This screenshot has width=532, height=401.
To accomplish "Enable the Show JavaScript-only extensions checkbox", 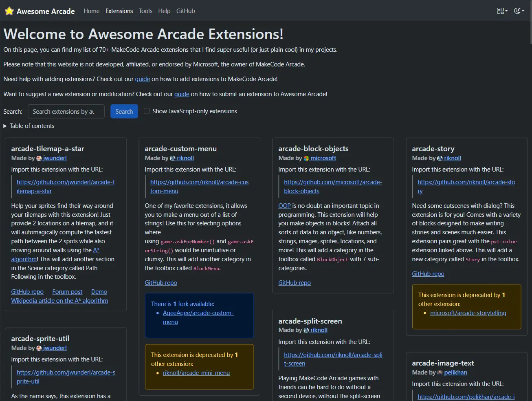I will pos(147,111).
